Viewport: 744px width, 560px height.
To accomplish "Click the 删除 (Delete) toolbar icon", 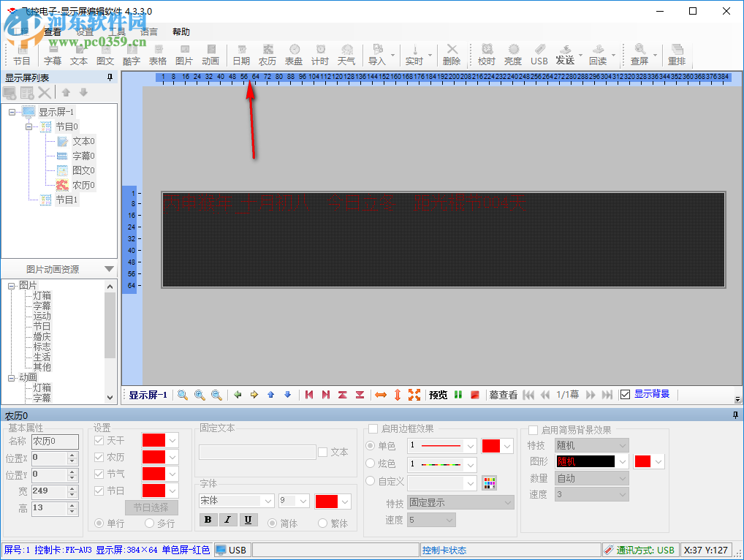I will [452, 54].
